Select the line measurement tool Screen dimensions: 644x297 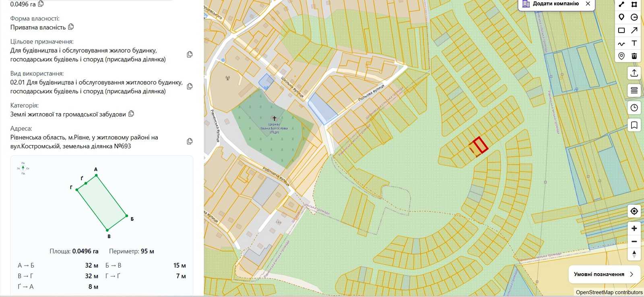tap(621, 4)
